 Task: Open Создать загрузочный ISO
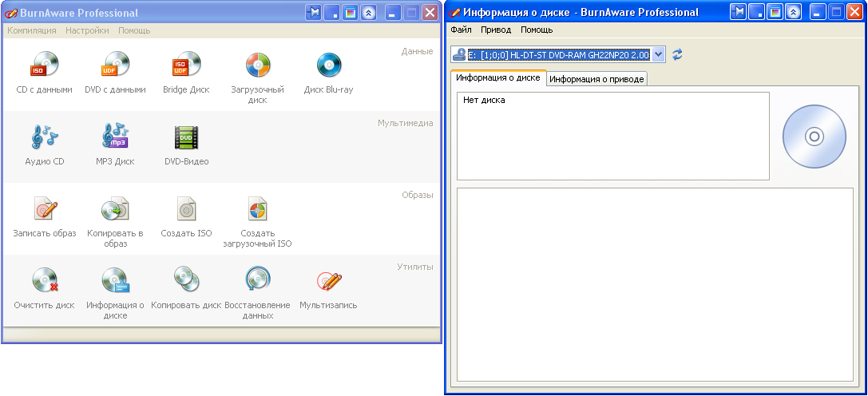[257, 209]
